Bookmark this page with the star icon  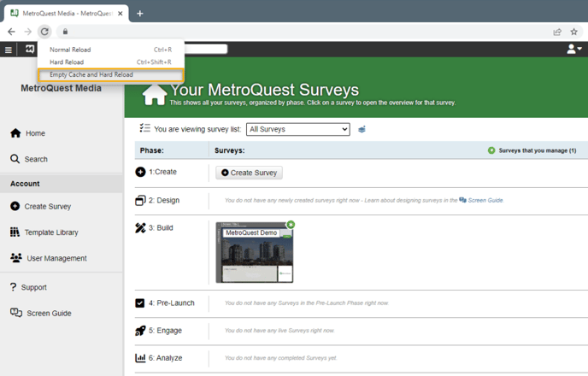tap(574, 32)
